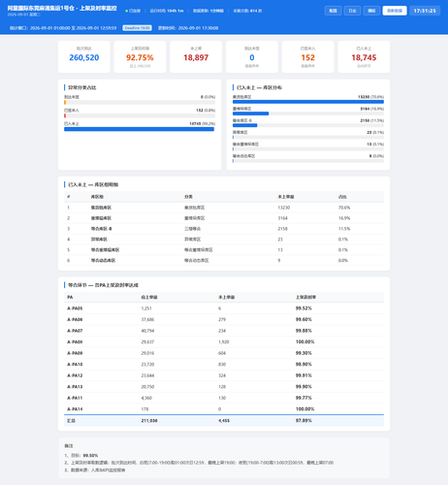Image resolution: width=448 pixels, height=485 pixels.
Task: Click the 99.91% rate for A-PA12
Action: (304, 375)
